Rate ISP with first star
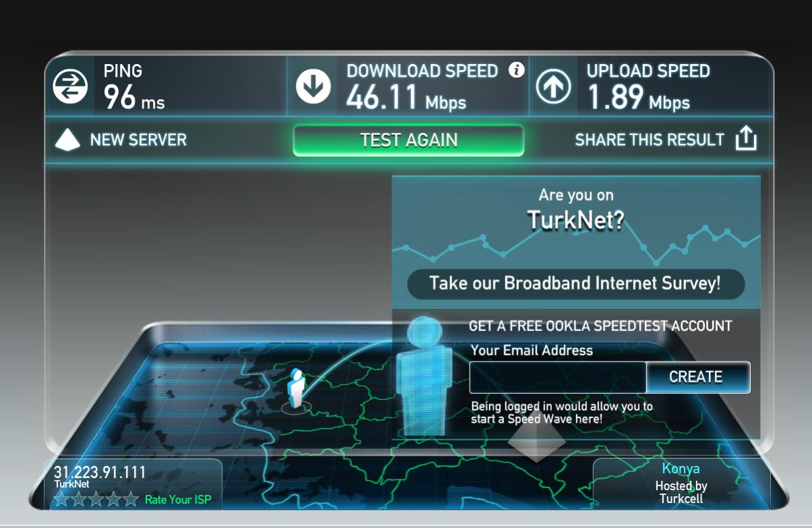This screenshot has height=528, width=812. tap(61, 500)
